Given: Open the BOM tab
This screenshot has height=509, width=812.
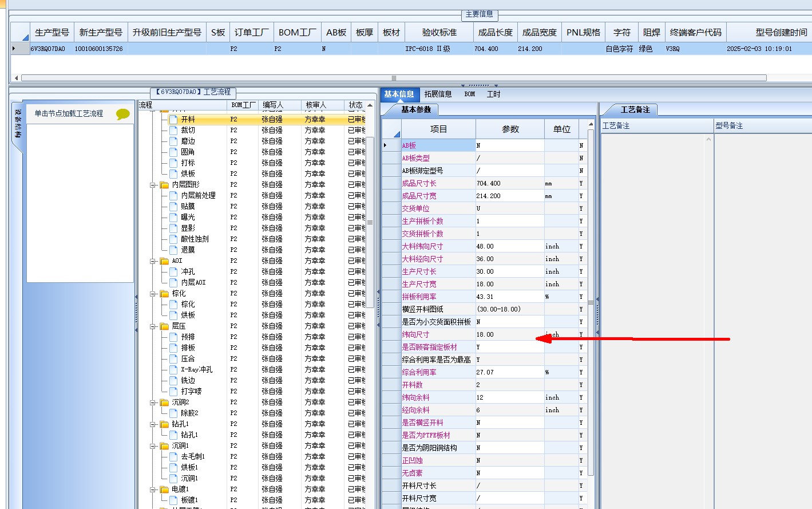Looking at the screenshot, I should click(x=470, y=94).
